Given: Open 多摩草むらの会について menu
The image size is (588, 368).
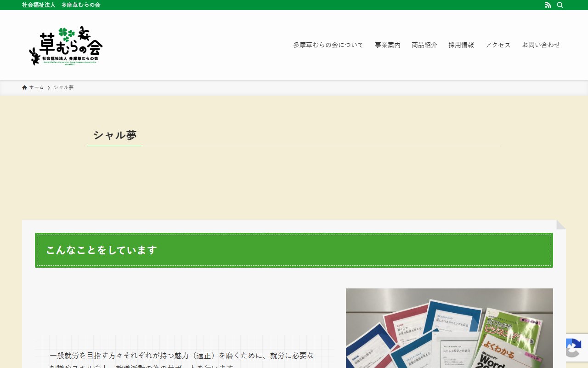Looking at the screenshot, I should [x=328, y=45].
